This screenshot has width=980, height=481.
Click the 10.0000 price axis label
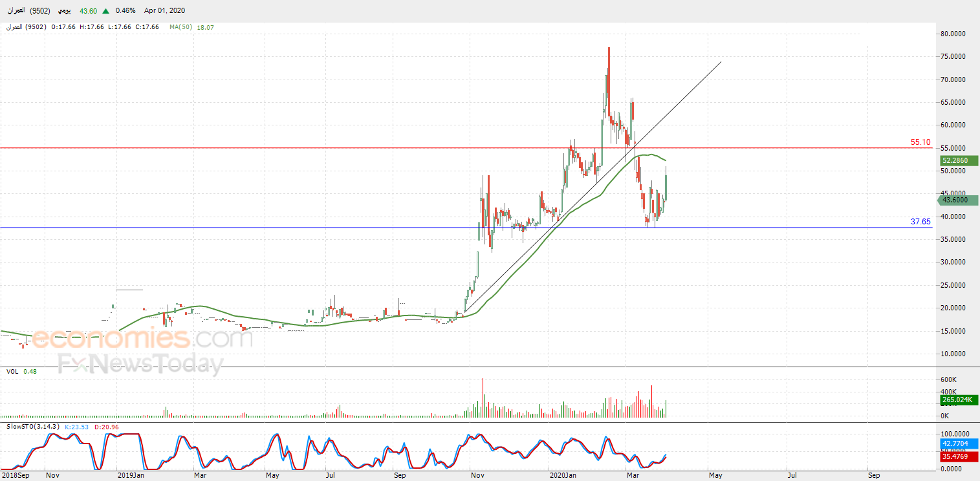click(955, 354)
